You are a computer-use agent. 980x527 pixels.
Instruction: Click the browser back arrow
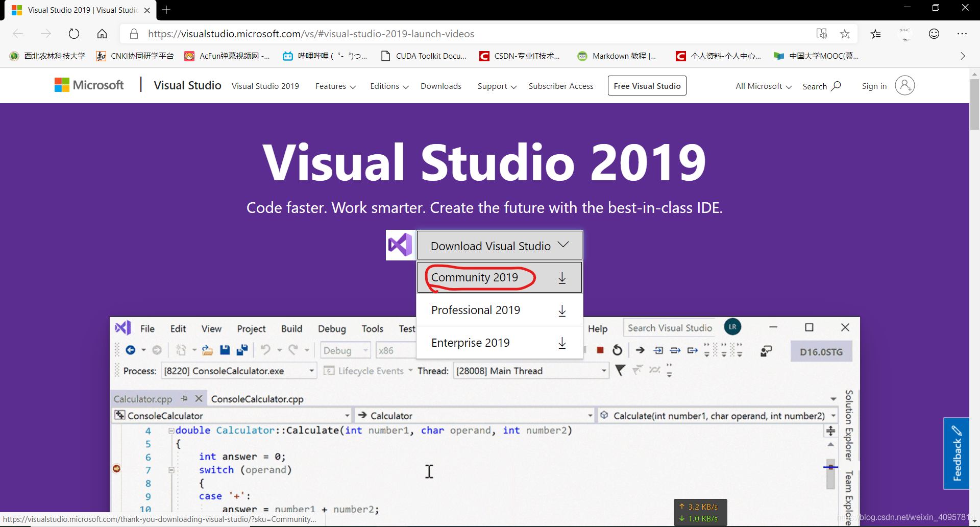(18, 34)
